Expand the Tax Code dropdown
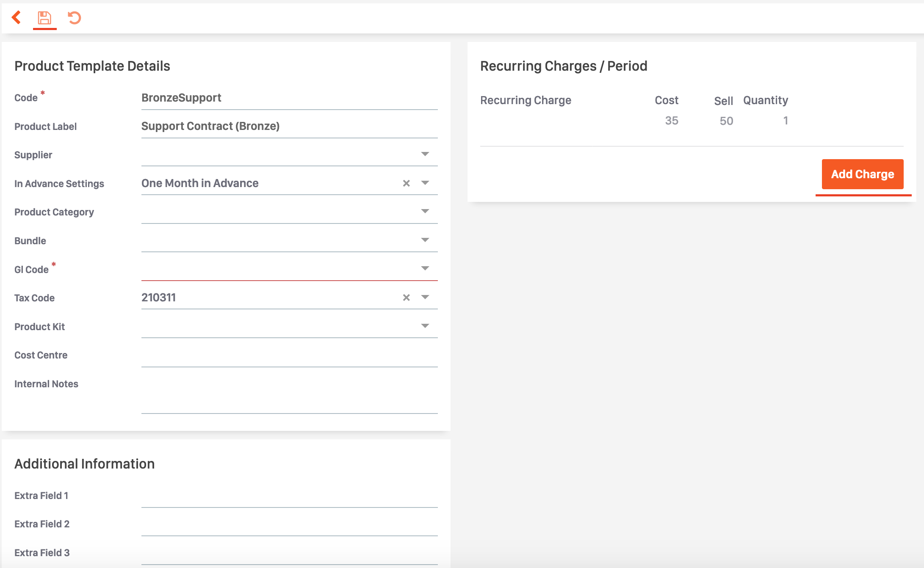This screenshot has height=568, width=924. pos(425,297)
